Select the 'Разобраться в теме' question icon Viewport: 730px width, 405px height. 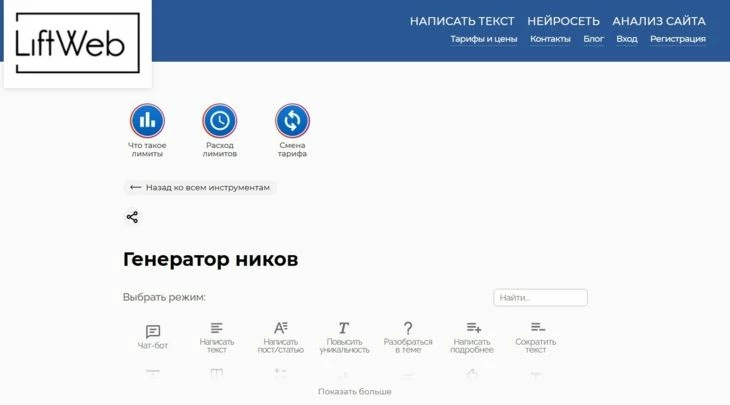tap(408, 328)
